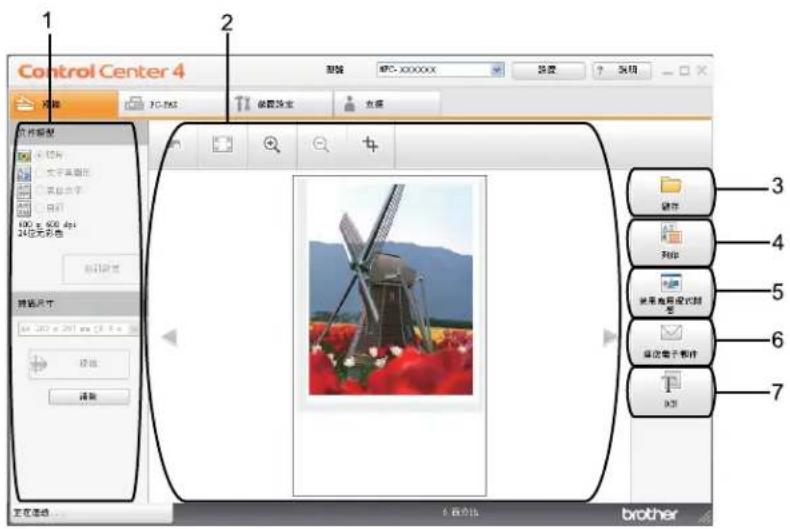The width and height of the screenshot is (790, 529).
Task: Switch to the PC-FAX tab
Action: point(172,104)
